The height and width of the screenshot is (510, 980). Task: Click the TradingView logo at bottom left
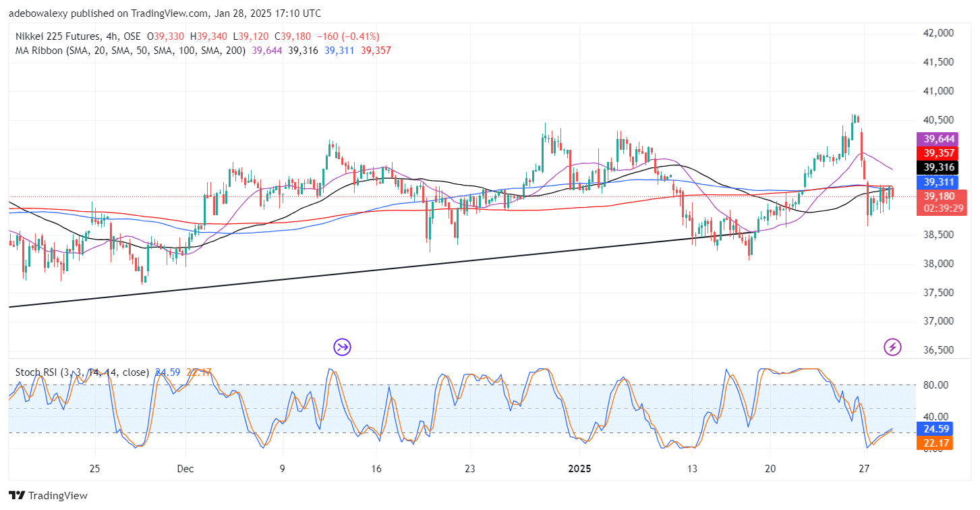[48, 496]
